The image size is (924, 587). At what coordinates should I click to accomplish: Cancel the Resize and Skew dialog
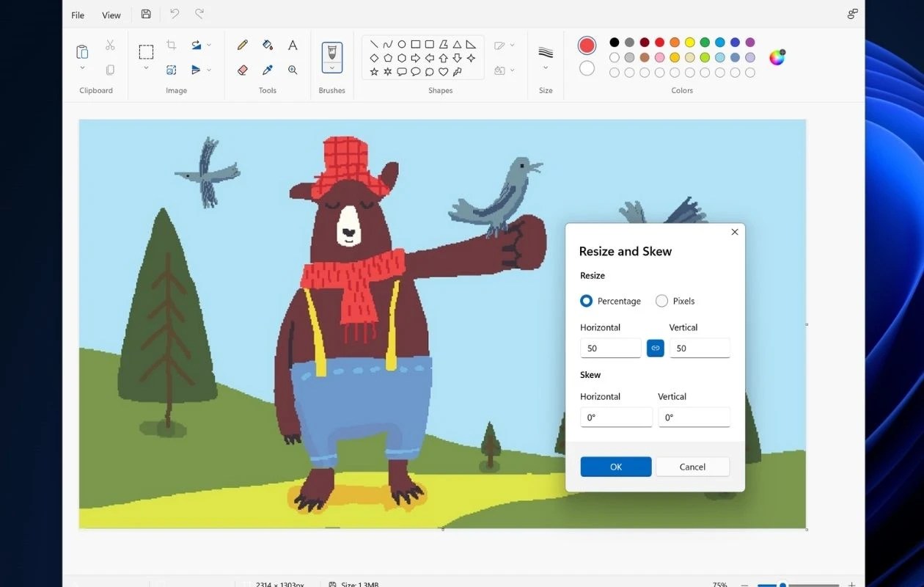tap(692, 467)
